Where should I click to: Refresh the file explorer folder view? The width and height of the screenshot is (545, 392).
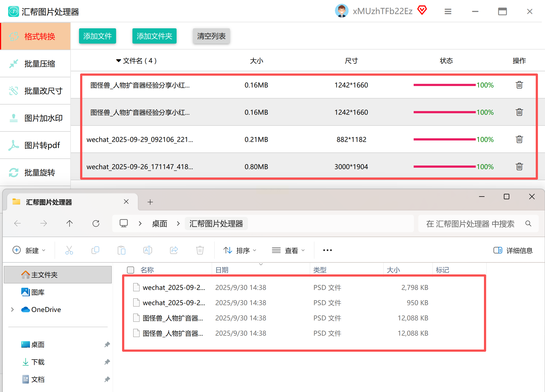[x=96, y=223]
